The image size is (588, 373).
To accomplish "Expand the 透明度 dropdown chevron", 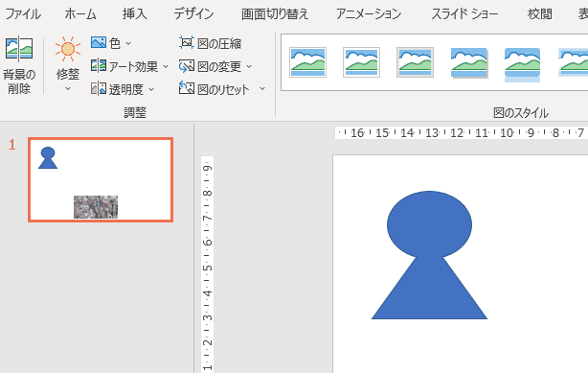I will (151, 89).
